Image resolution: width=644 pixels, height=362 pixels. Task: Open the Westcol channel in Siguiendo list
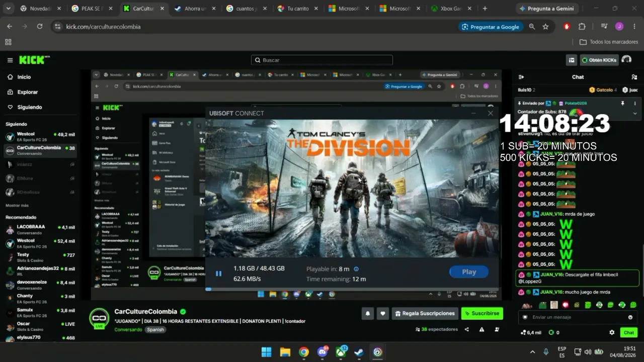point(40,137)
